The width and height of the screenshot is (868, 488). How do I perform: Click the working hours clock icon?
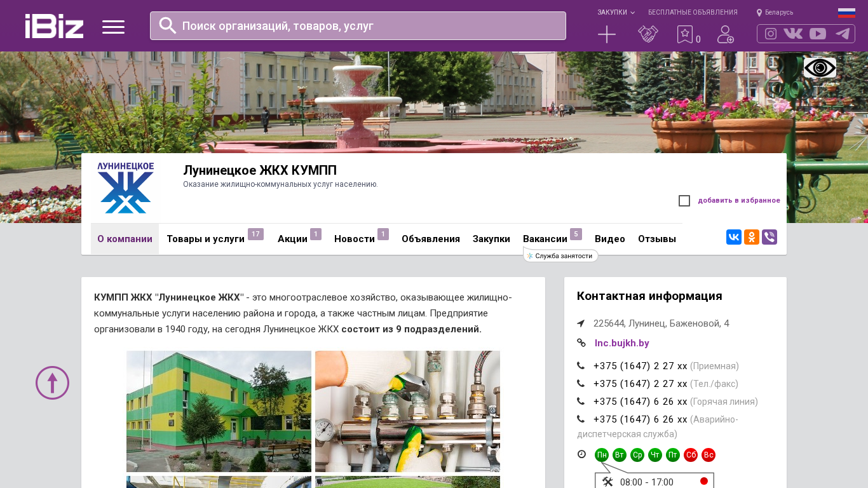click(581, 454)
